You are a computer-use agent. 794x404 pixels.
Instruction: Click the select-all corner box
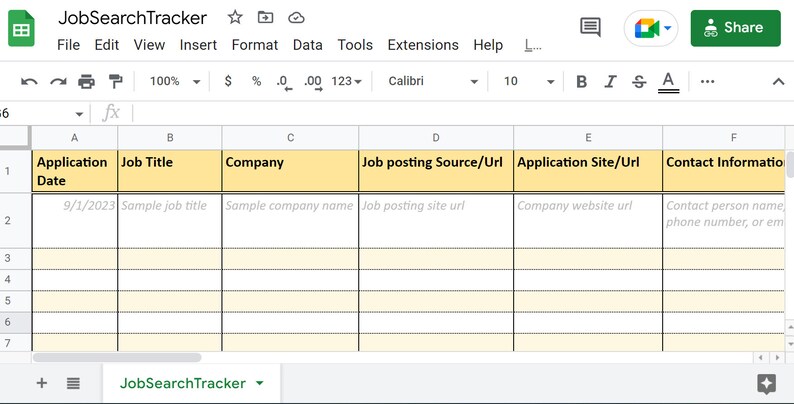point(15,137)
